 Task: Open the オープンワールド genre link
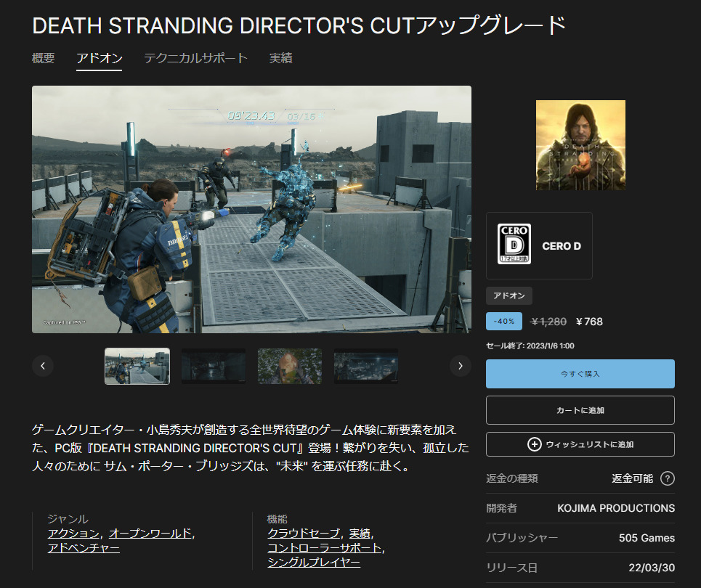[150, 534]
